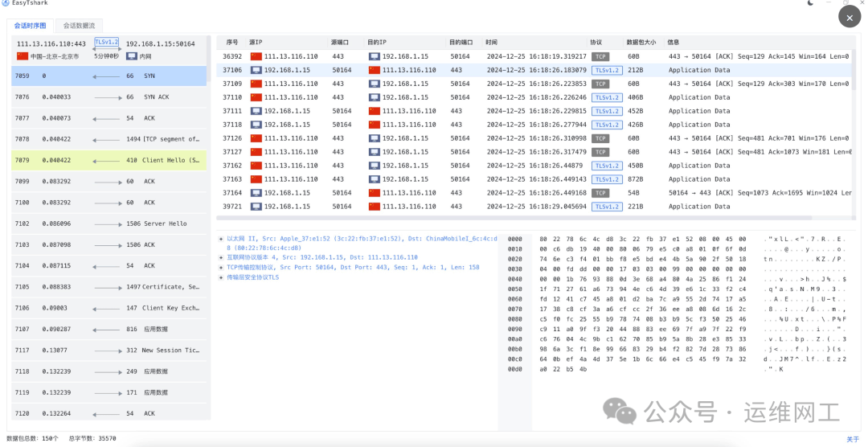Toggle dark mode with the moon icon

click(x=810, y=4)
